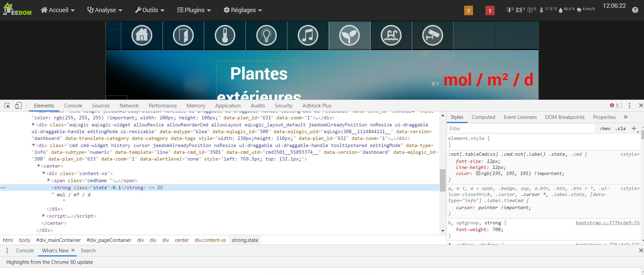Open DevTools three-dot customize menu
This screenshot has width=644, height=275.
(629, 105)
